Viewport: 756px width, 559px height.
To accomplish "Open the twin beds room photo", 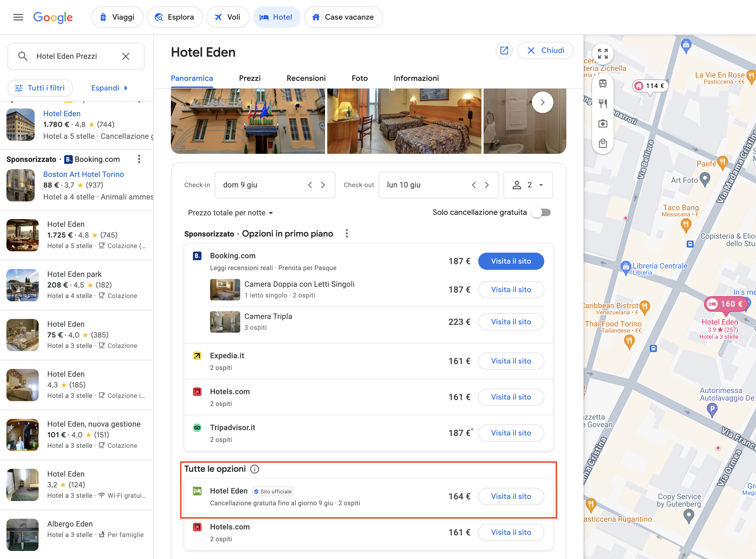I will click(x=404, y=121).
